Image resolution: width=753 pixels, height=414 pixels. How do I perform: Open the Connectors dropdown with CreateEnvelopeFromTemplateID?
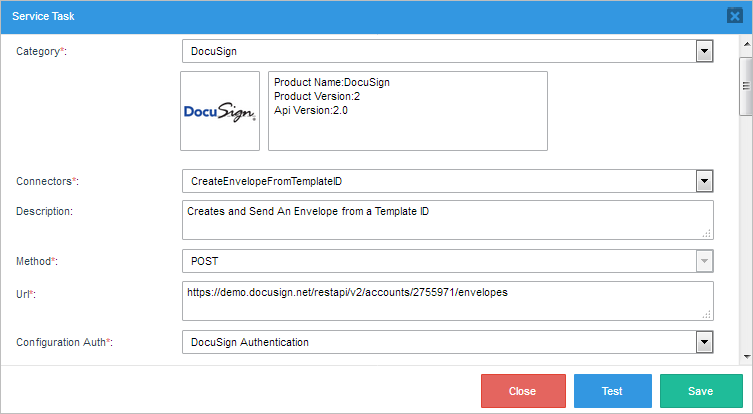(x=704, y=181)
